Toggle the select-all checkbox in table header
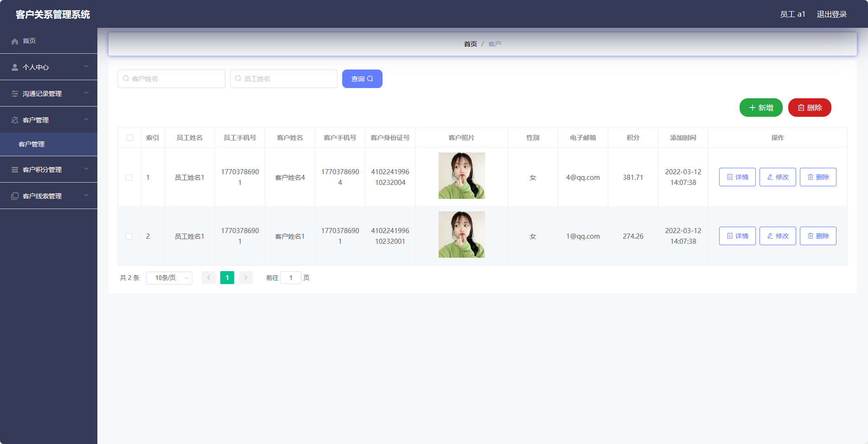Screen dimensions: 868x444 130,138
